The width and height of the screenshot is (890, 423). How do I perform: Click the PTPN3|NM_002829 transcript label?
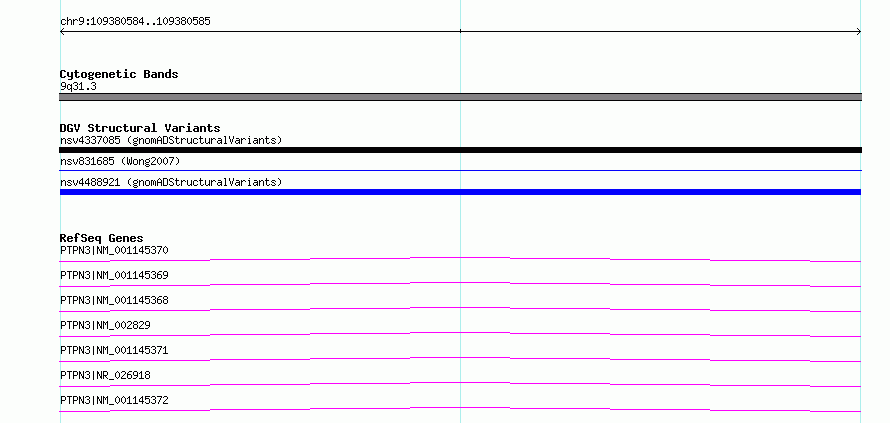pos(105,325)
